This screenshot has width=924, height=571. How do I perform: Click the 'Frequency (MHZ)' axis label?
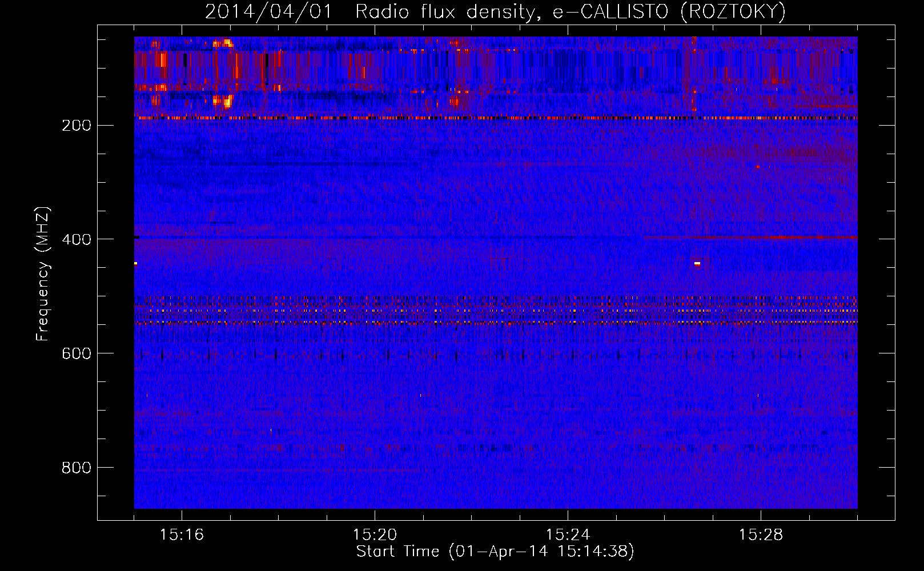pos(43,274)
